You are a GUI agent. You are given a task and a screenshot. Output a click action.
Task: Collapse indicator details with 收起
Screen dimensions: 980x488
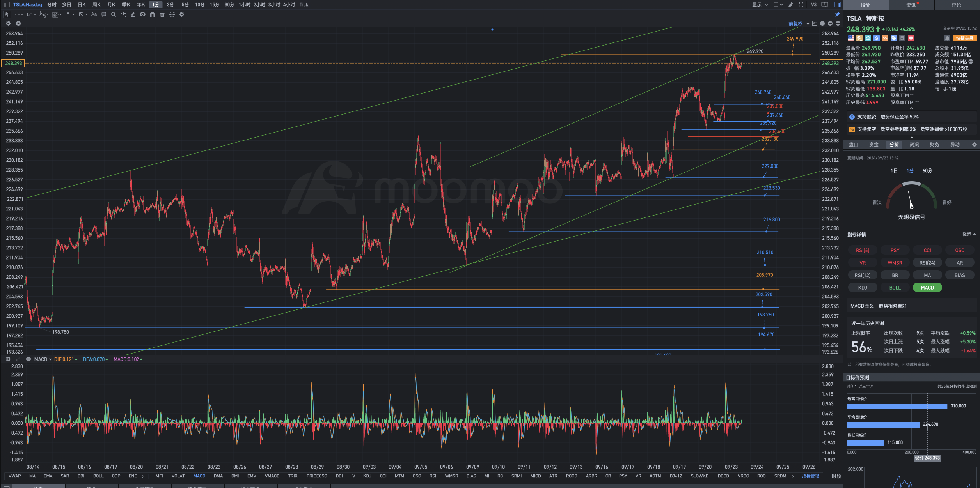[x=968, y=234]
